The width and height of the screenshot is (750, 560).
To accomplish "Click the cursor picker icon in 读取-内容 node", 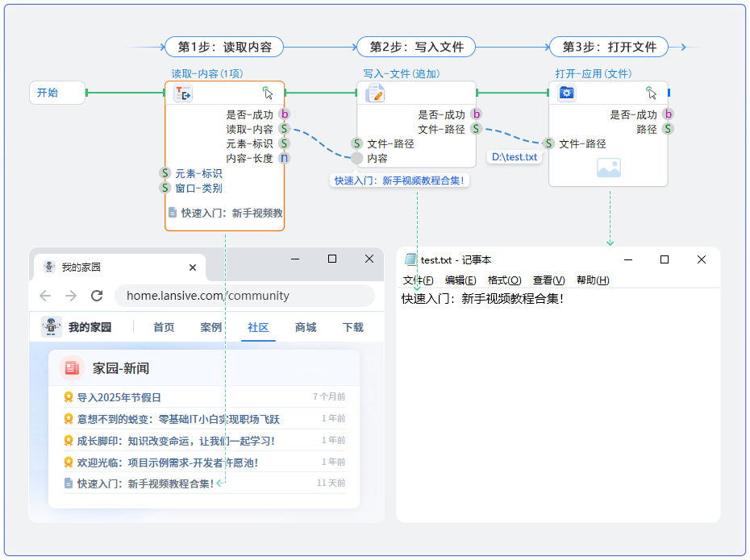I will [x=268, y=93].
